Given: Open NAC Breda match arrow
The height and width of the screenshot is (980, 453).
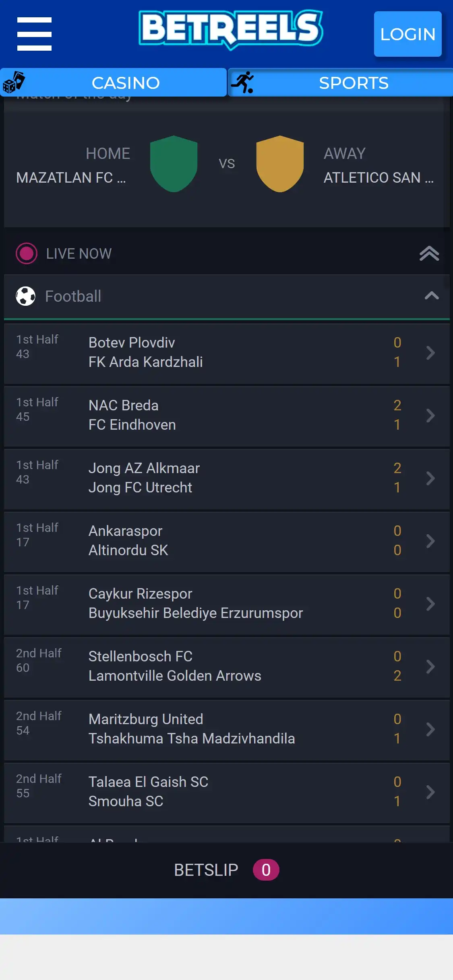Looking at the screenshot, I should (x=430, y=416).
